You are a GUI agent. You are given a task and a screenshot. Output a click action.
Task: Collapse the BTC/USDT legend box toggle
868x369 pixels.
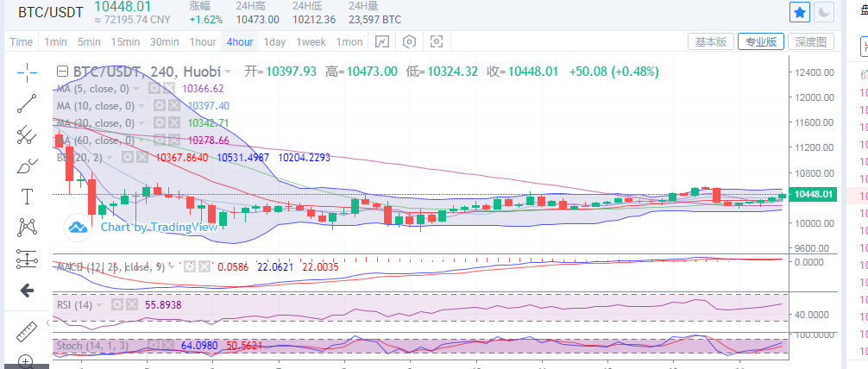63,72
